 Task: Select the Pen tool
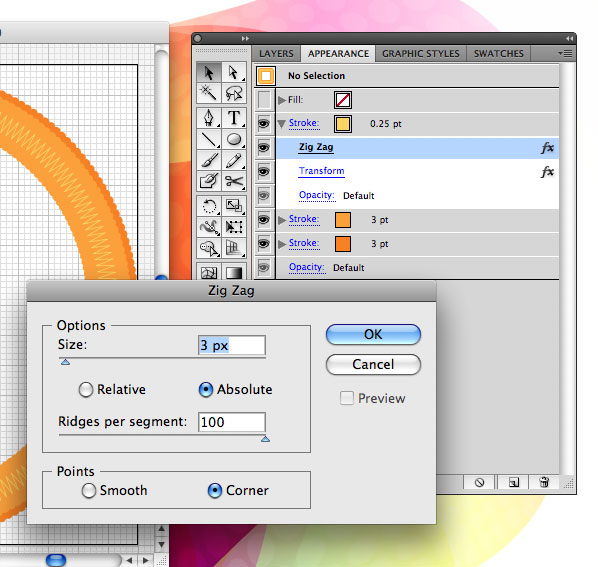pos(209,118)
